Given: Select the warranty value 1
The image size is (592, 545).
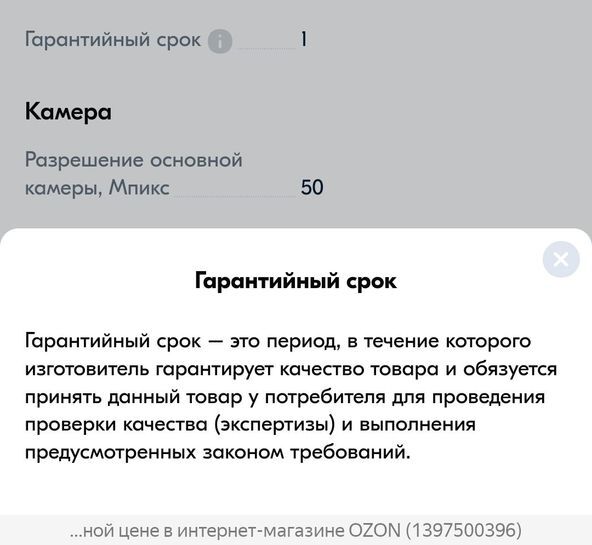Looking at the screenshot, I should coord(304,39).
